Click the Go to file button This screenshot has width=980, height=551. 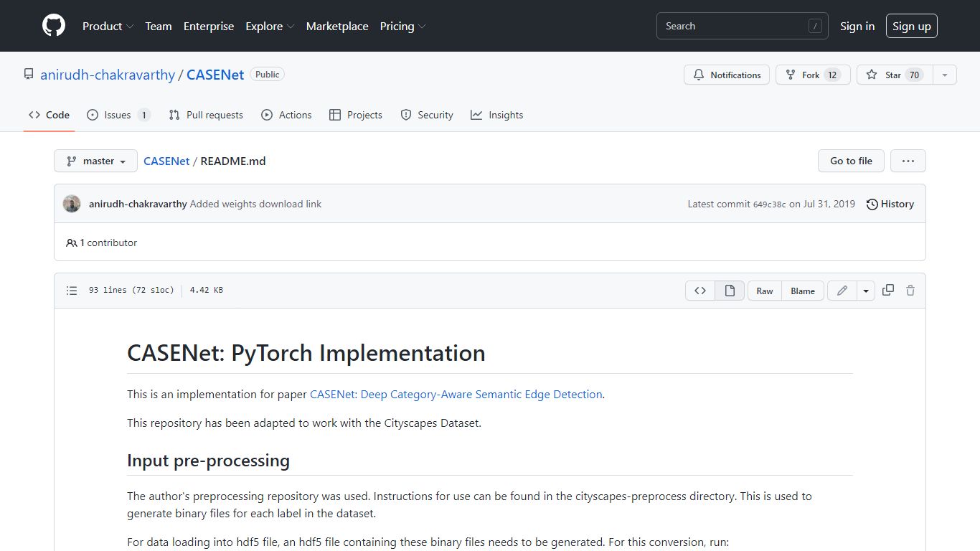point(851,161)
